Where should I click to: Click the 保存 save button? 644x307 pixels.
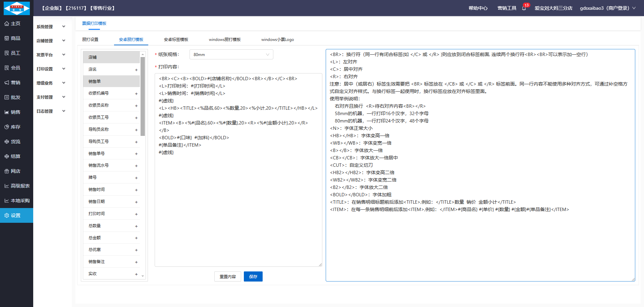253,276
